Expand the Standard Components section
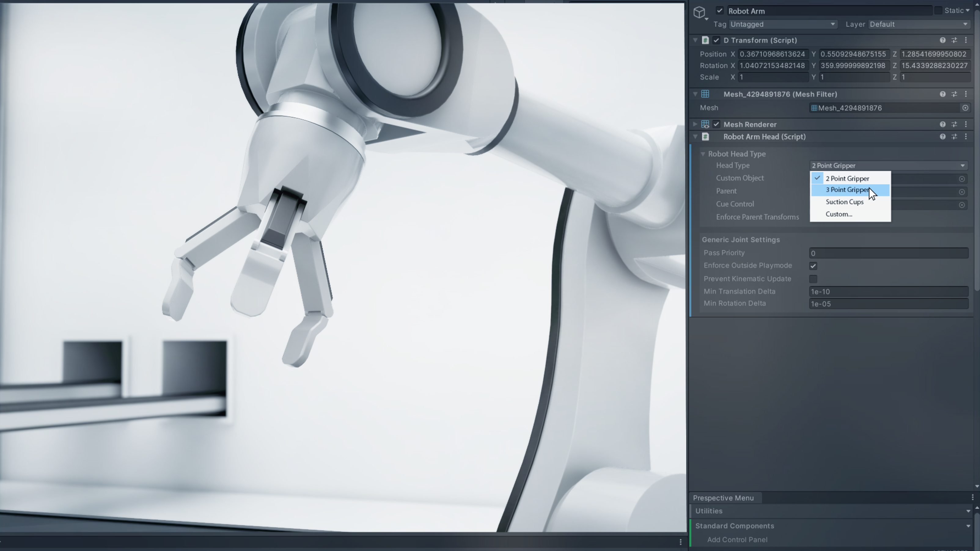The image size is (980, 551). [968, 526]
